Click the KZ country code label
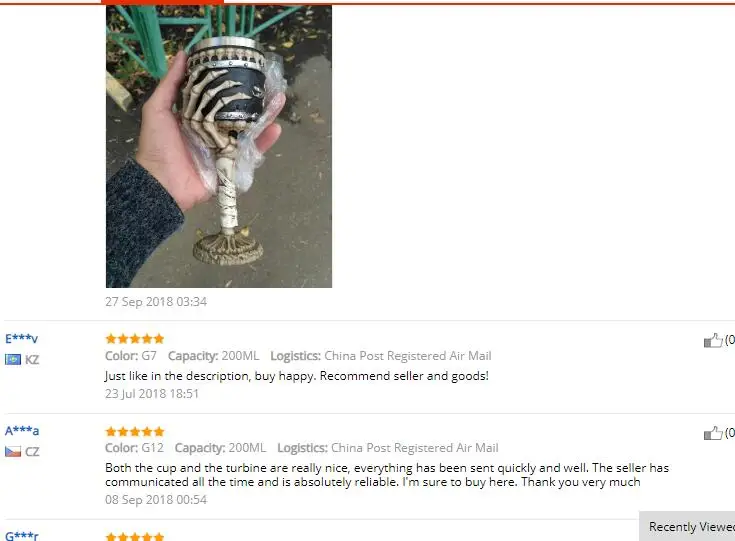Viewport: 735px width, 541px height. 32,360
